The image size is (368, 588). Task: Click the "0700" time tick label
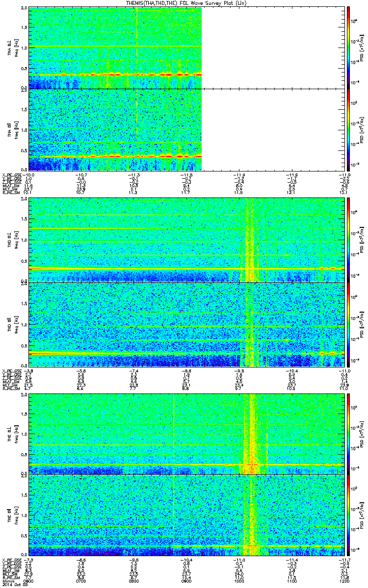(x=81, y=580)
